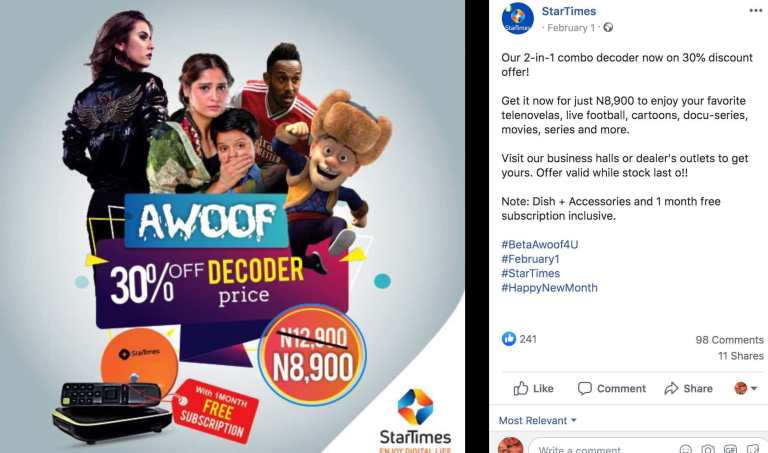Click the Awoof decoder promo image
The image size is (768, 453).
[232, 226]
